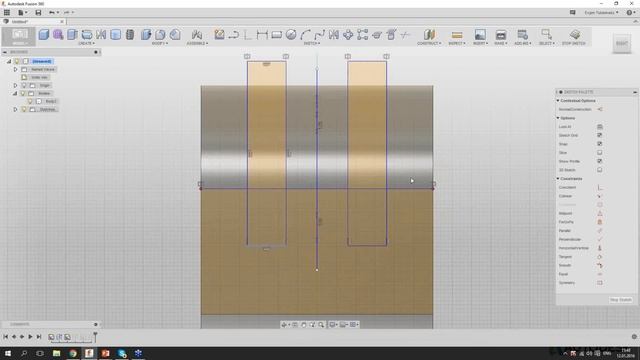640x360 pixels.
Task: Toggle the Sketch Grid checkbox
Action: pos(600,135)
